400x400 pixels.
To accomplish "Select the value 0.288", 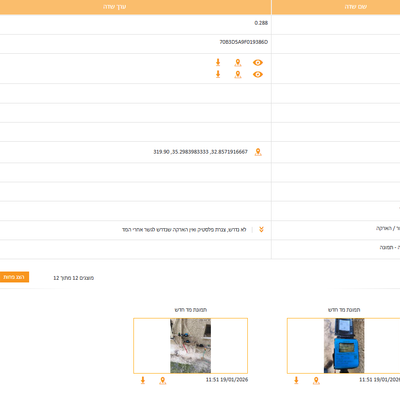I will (261, 23).
